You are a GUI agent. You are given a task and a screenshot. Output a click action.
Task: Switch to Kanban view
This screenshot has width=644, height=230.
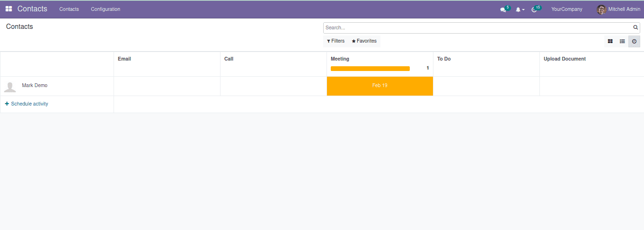[610, 42]
